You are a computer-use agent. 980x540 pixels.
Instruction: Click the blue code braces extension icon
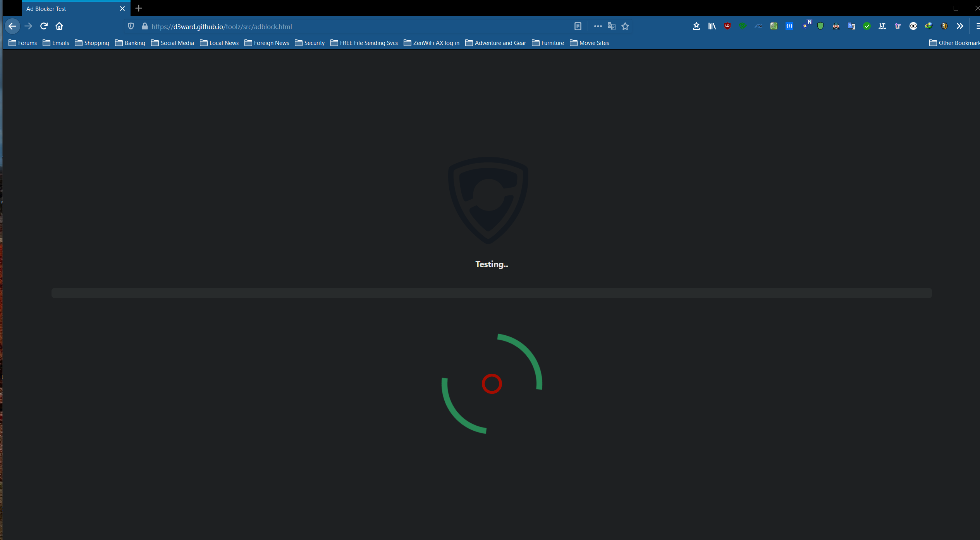(789, 26)
